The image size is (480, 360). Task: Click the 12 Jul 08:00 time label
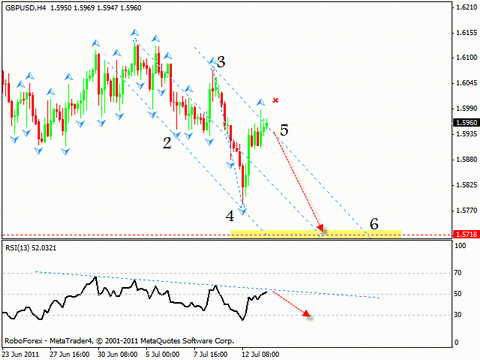click(x=260, y=354)
